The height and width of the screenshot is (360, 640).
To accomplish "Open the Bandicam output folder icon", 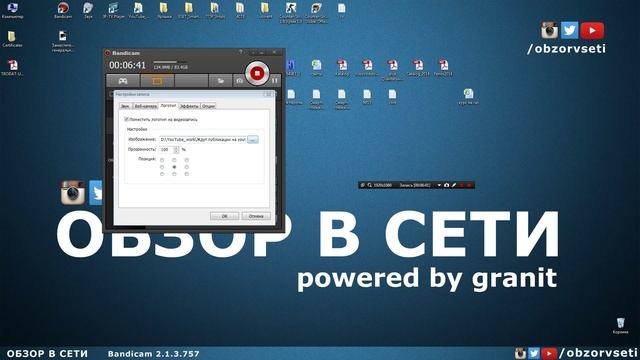I will [x=220, y=81].
